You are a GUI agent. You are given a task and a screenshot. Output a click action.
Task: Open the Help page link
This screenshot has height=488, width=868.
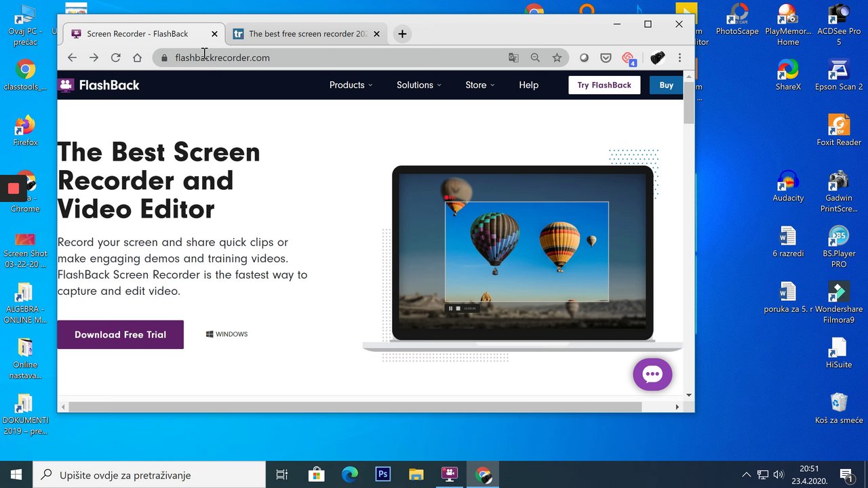pos(529,85)
